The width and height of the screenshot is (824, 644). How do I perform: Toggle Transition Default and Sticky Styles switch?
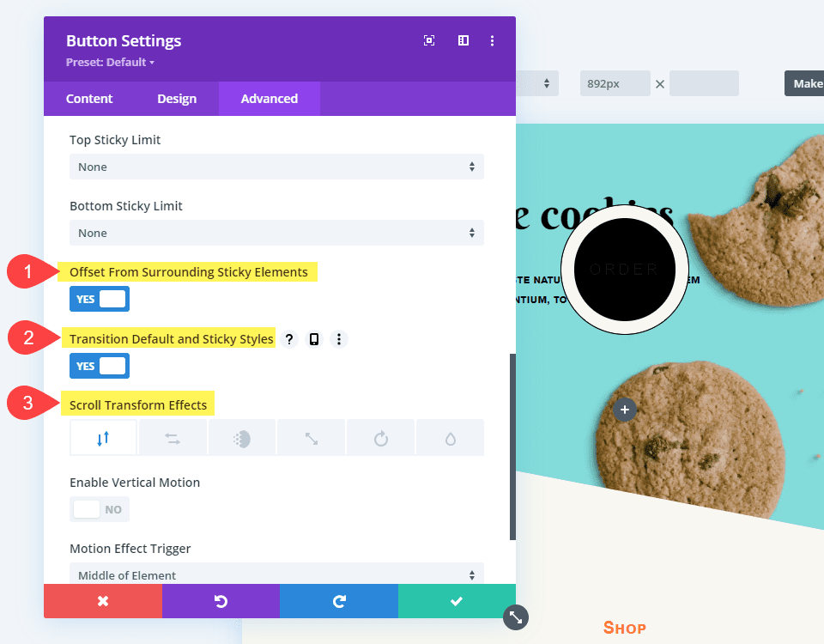pos(100,366)
